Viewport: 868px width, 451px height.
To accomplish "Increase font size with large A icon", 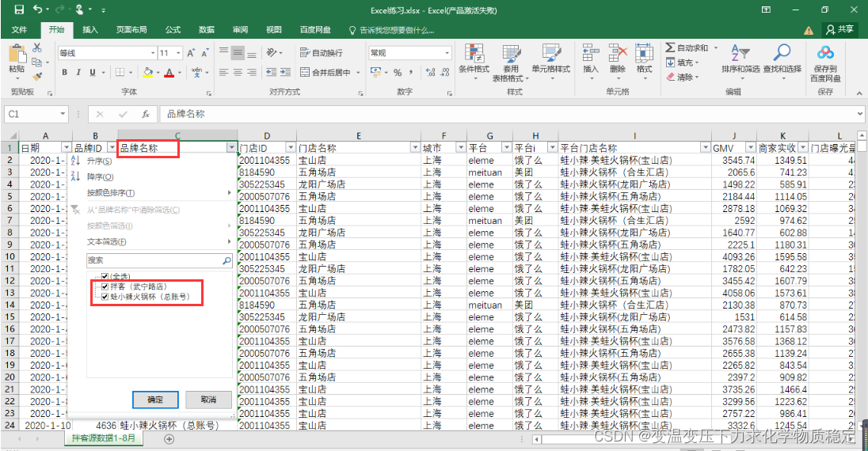I will point(190,53).
